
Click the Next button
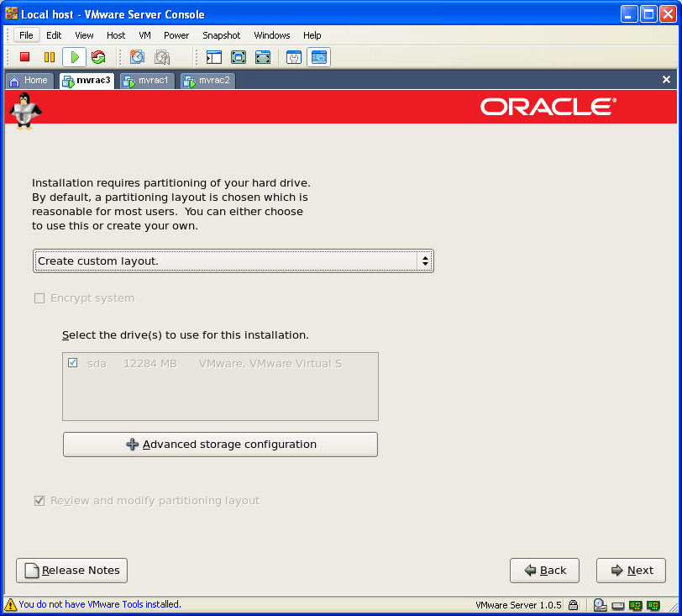(x=631, y=571)
